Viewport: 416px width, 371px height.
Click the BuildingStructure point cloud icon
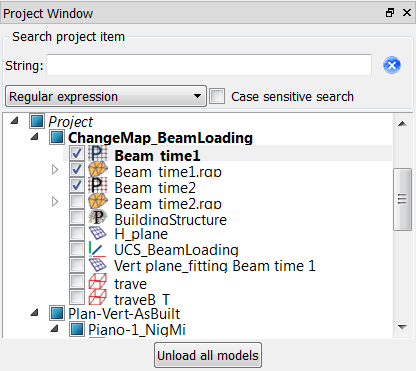coord(98,218)
